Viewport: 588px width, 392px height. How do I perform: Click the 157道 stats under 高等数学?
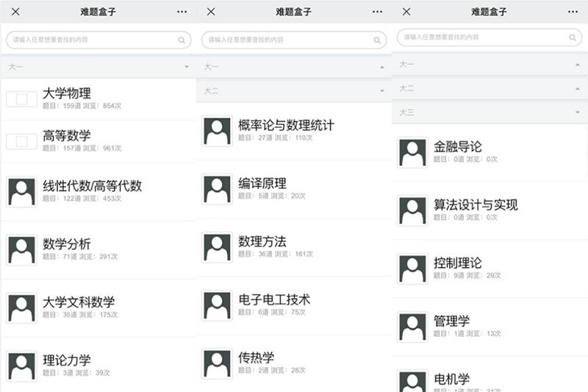point(82,148)
